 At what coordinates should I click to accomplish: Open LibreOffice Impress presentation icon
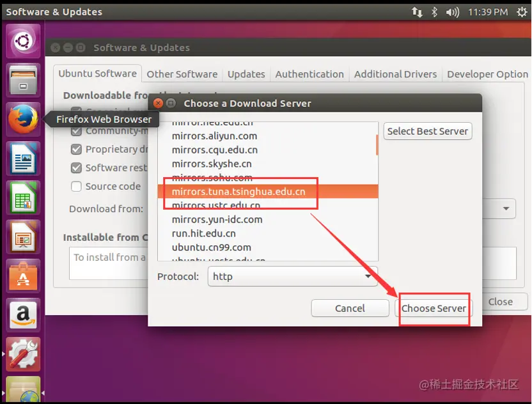(x=23, y=237)
